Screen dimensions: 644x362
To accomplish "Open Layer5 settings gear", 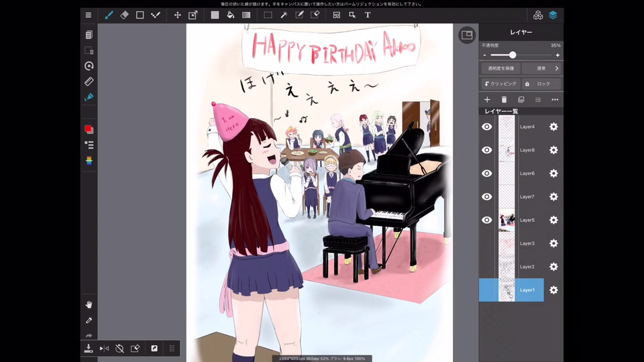I will tap(553, 221).
